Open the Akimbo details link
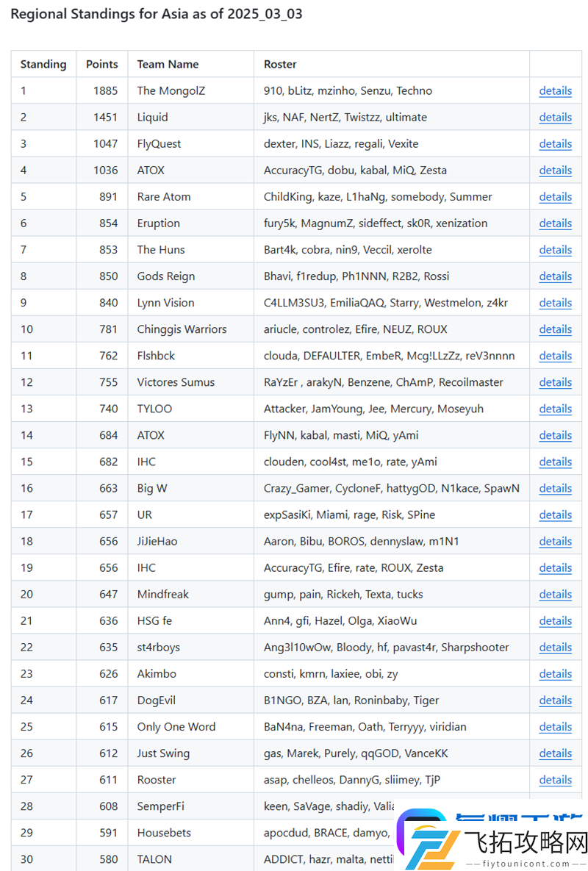 [555, 674]
